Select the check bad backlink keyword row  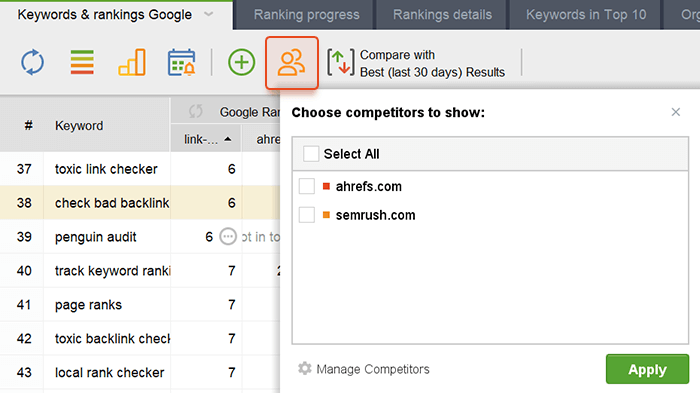(x=140, y=203)
